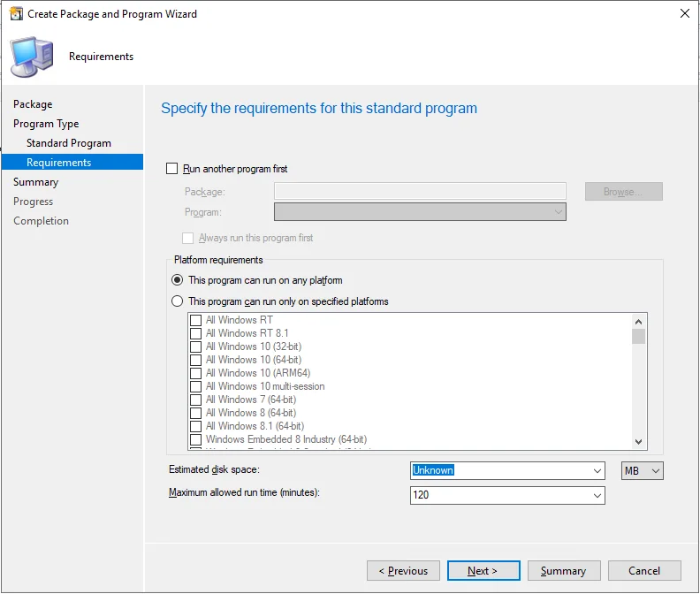700x594 pixels.
Task: Check Windows Embedded 8 Industry (64-bit)
Action: pos(195,439)
